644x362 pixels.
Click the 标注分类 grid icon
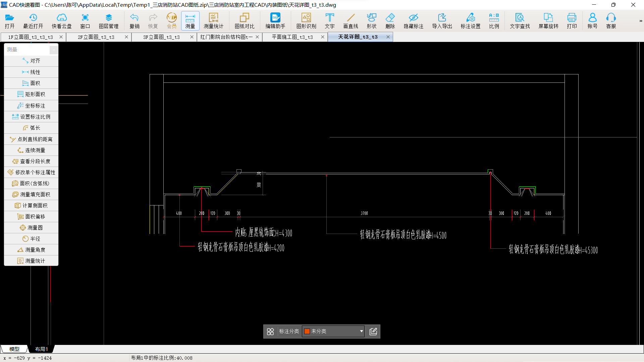270,331
